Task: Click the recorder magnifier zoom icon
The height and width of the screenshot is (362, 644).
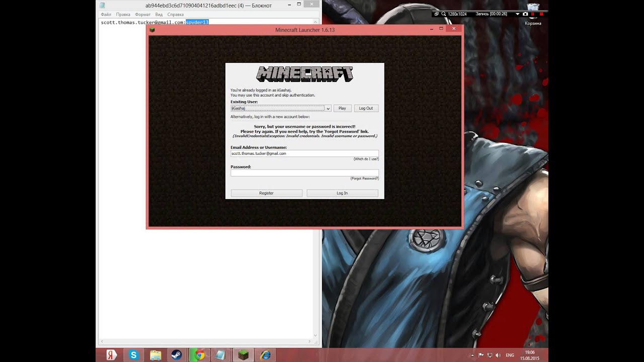Action: click(444, 14)
